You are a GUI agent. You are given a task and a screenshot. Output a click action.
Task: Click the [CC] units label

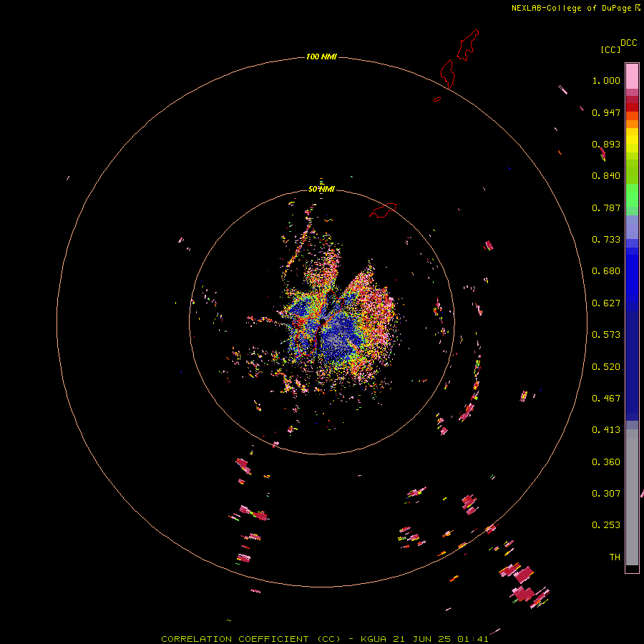(x=610, y=49)
